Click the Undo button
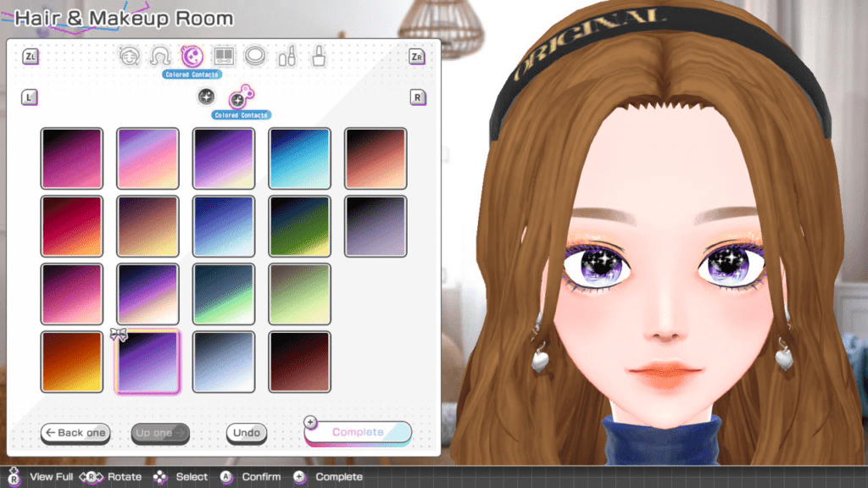Screen dimensions: 868x488 point(247,433)
